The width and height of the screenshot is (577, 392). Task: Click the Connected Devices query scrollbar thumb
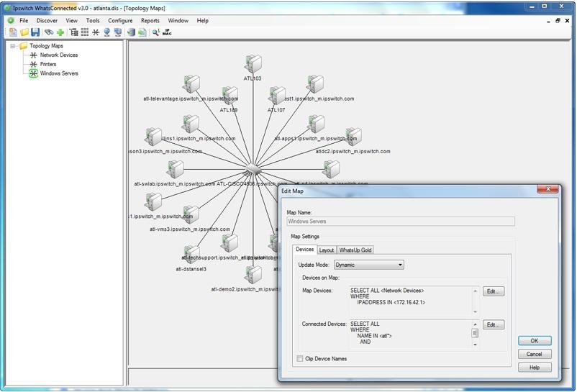pyautogui.click(x=475, y=333)
